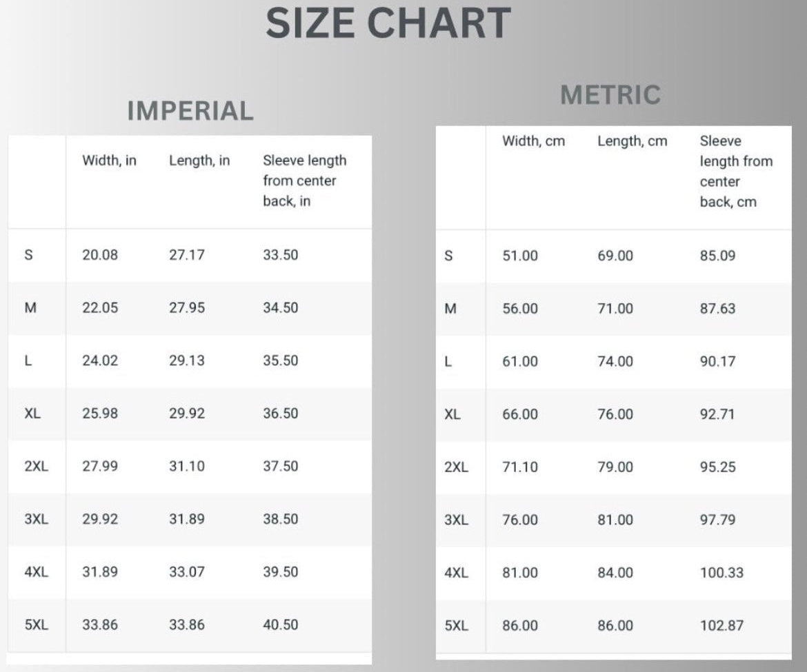This screenshot has width=807, height=672.
Task: Select the "Length, cm" column header
Action: point(632,141)
